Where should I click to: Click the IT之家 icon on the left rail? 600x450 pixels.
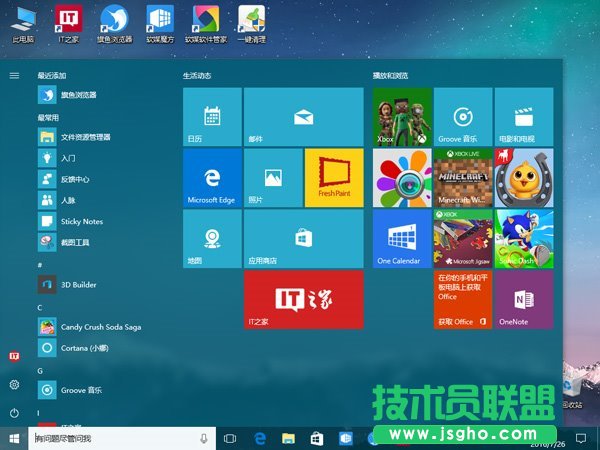tap(14, 356)
